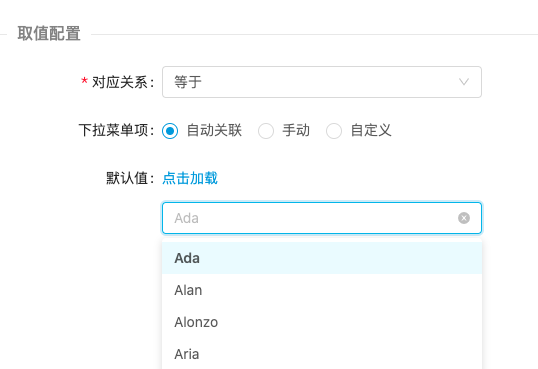Image resolution: width=538 pixels, height=369 pixels.
Task: Click the 取值配置 section heading
Action: click(x=49, y=34)
